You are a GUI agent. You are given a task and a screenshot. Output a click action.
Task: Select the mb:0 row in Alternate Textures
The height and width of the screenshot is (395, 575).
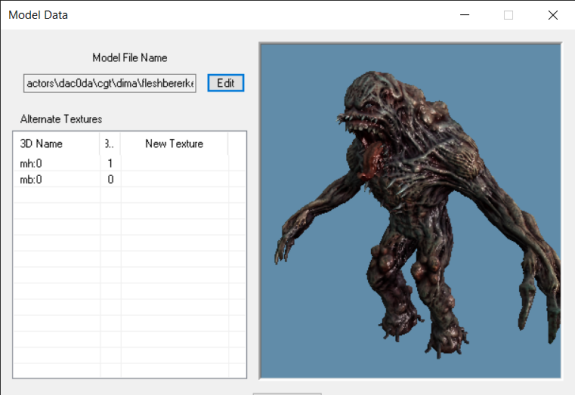pos(129,179)
